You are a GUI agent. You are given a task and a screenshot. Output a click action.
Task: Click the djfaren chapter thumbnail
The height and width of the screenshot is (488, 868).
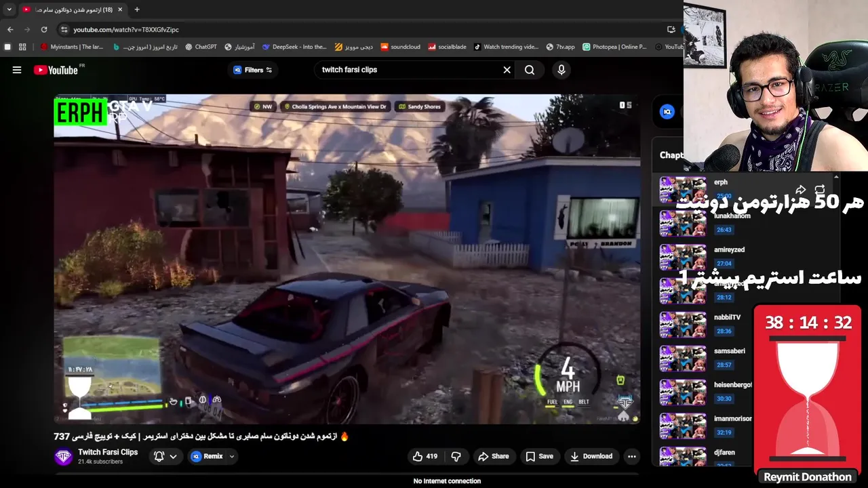pos(683,456)
